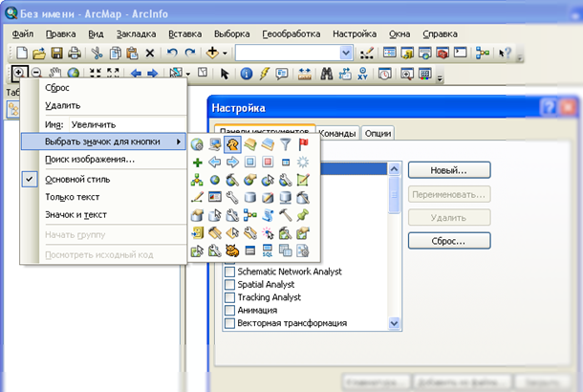Select the funnel filter icon in the palette
This screenshot has height=392, width=583.
pos(286,144)
